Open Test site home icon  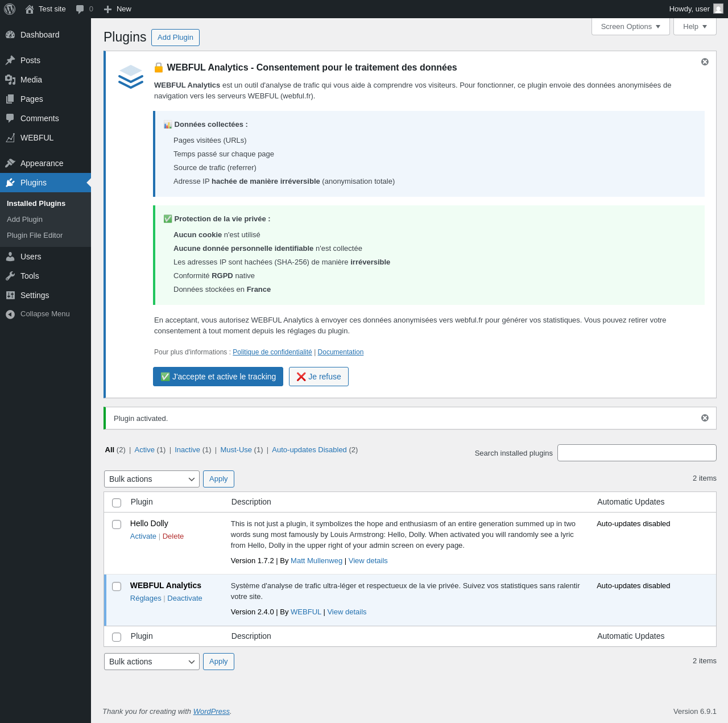pyautogui.click(x=30, y=9)
